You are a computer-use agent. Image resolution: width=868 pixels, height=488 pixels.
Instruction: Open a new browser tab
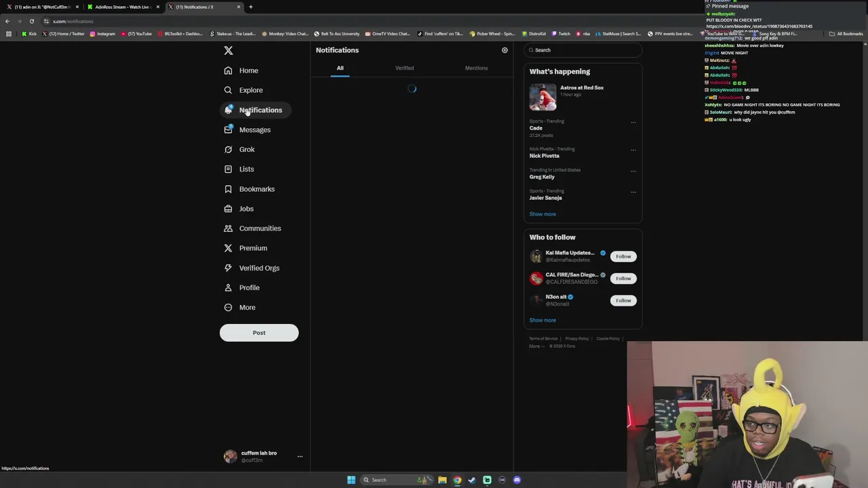(x=251, y=7)
